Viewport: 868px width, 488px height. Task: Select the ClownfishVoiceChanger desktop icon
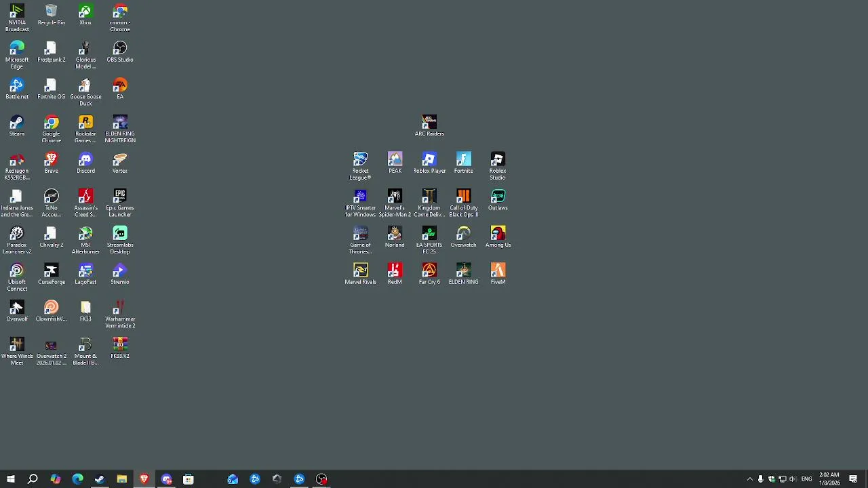point(52,312)
